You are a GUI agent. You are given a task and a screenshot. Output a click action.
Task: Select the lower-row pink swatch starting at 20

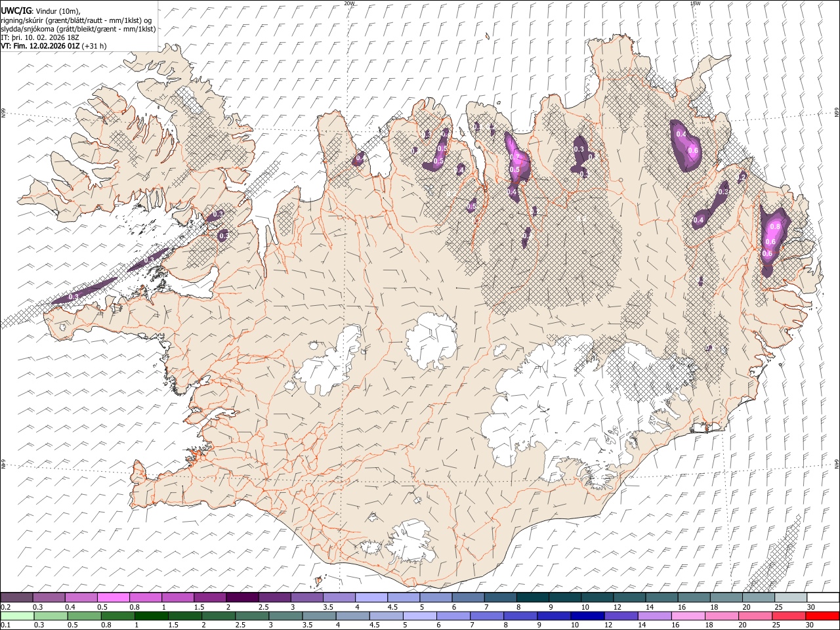point(754,616)
